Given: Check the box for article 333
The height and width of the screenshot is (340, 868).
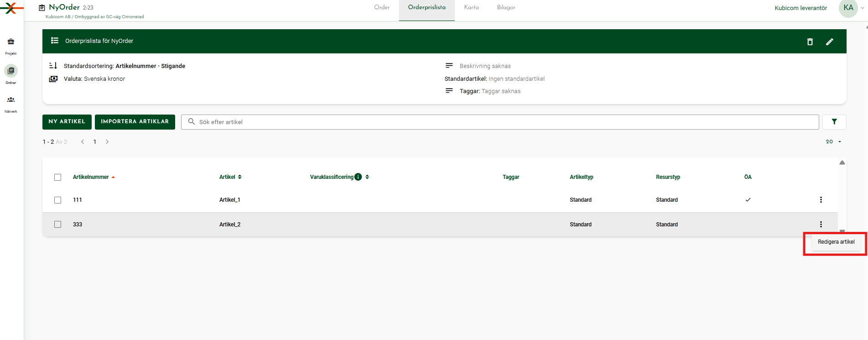Looking at the screenshot, I should coord(57,225).
